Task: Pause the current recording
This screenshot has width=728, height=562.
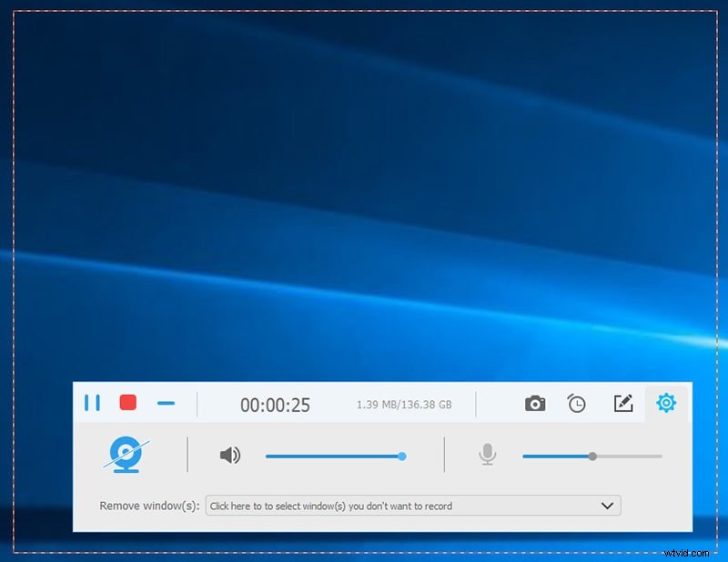Action: [x=92, y=403]
